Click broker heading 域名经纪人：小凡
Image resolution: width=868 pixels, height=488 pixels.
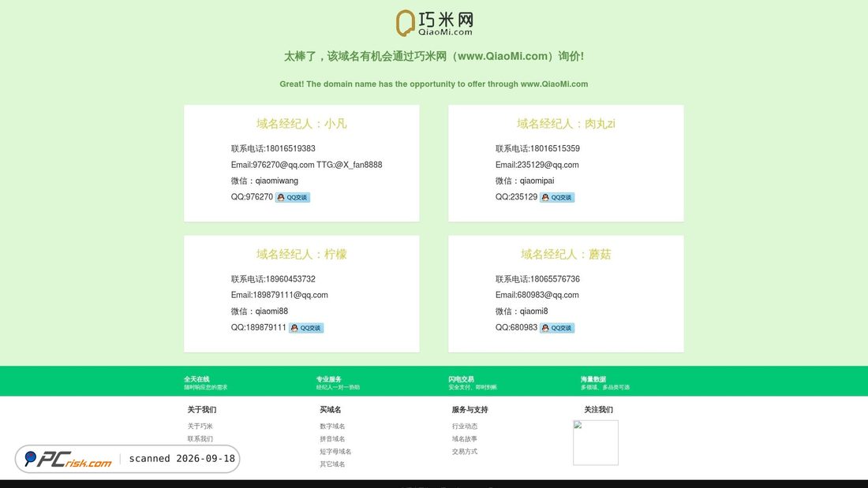point(301,124)
